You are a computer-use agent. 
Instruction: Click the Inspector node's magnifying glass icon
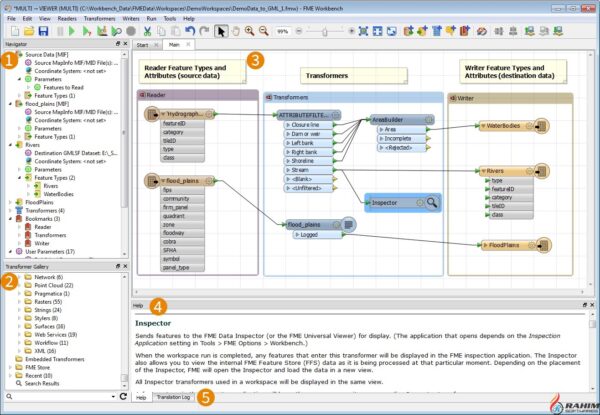click(x=432, y=202)
